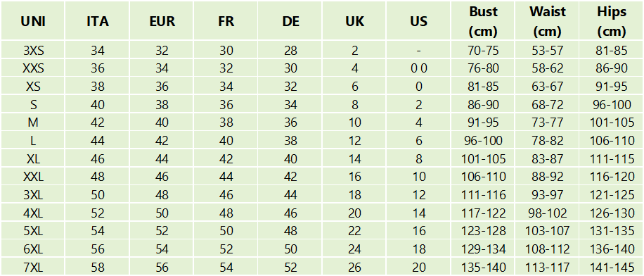Select the Bust (cm) header cell
Screen dimensions: 644x276
(483, 21)
